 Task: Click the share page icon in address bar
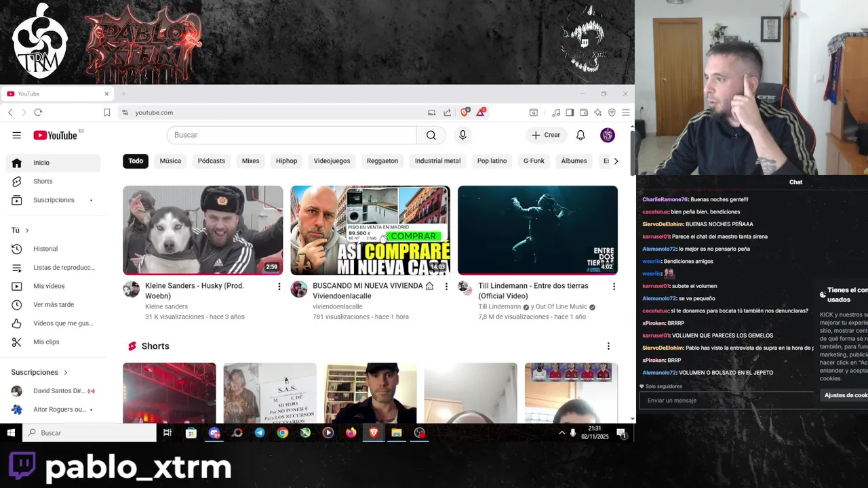point(448,113)
